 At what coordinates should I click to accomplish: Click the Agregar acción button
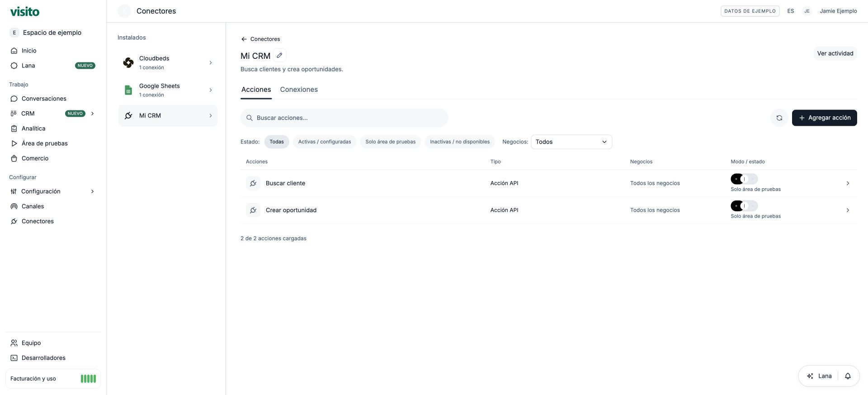point(825,118)
